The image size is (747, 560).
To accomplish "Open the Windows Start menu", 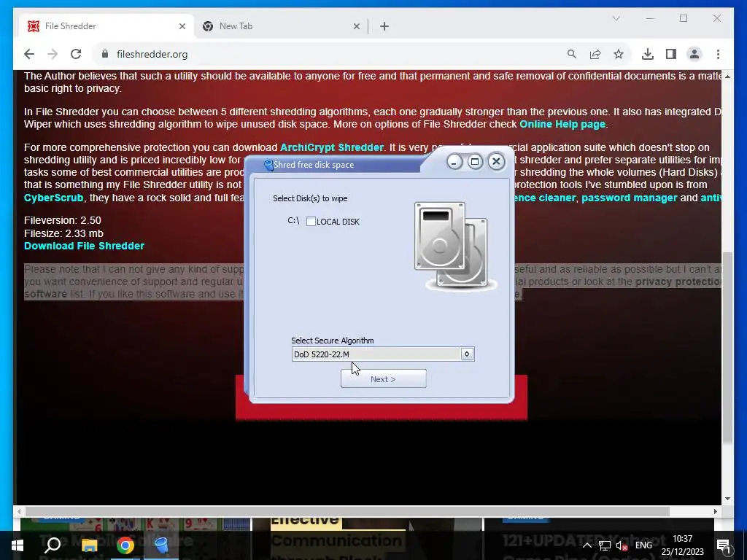I will point(18,545).
